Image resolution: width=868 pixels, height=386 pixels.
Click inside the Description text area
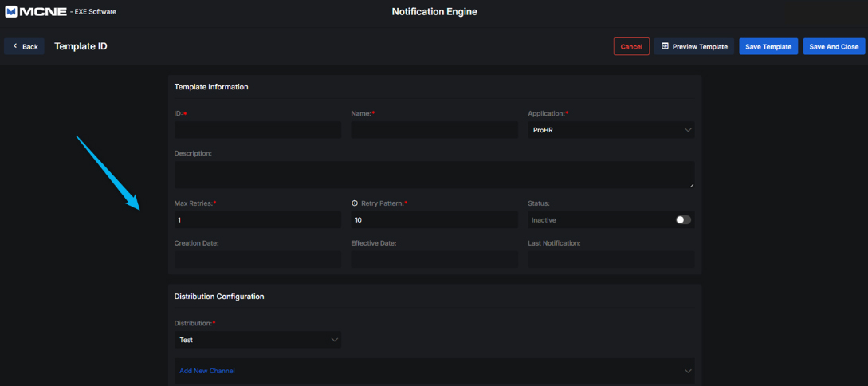click(x=434, y=175)
